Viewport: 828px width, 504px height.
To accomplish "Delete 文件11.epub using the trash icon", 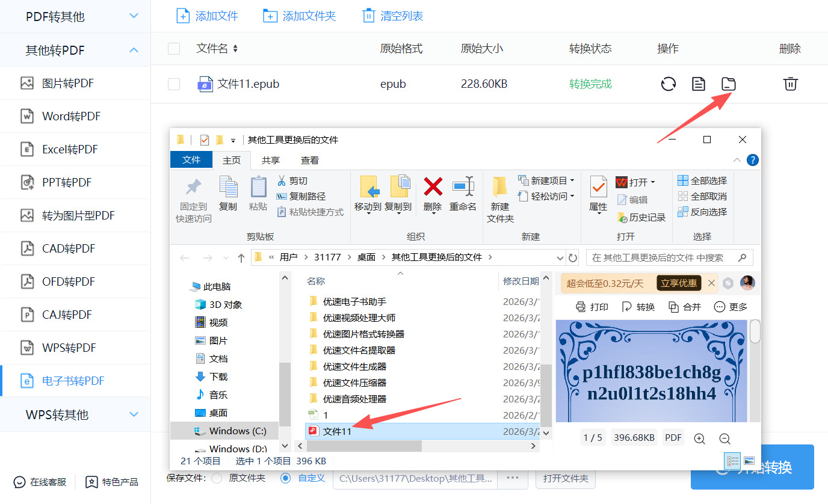I will click(790, 84).
